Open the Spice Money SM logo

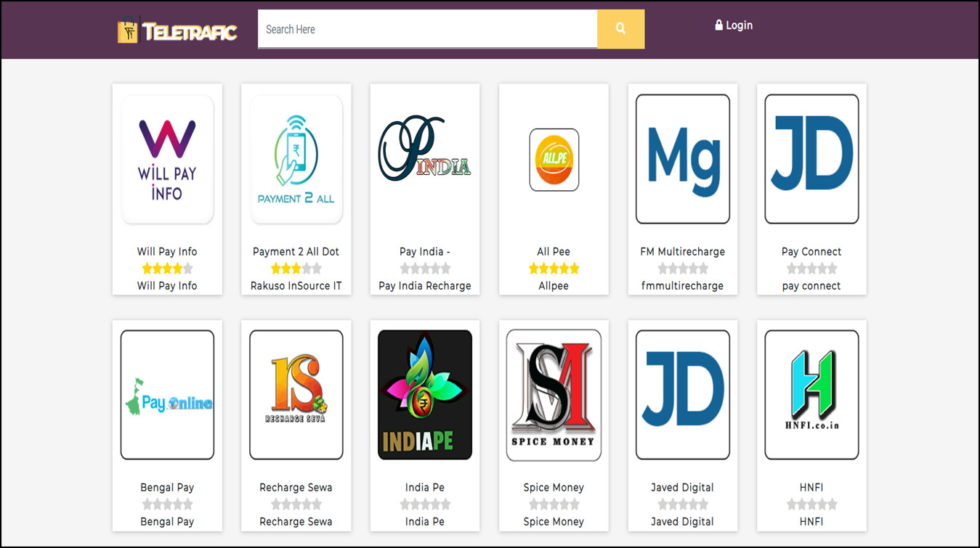pyautogui.click(x=554, y=395)
